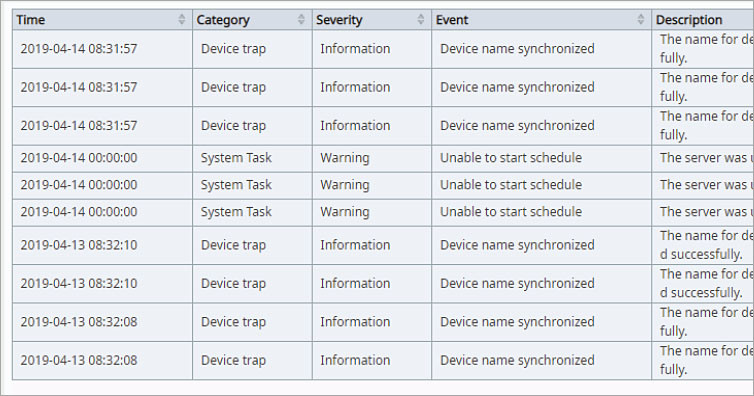
Task: Select the Time column header
Action: (102, 20)
